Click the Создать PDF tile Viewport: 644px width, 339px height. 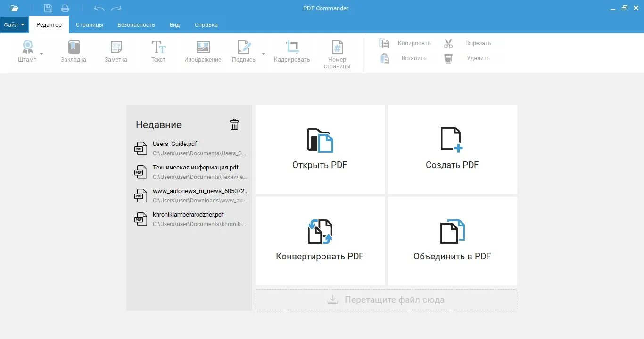click(453, 150)
